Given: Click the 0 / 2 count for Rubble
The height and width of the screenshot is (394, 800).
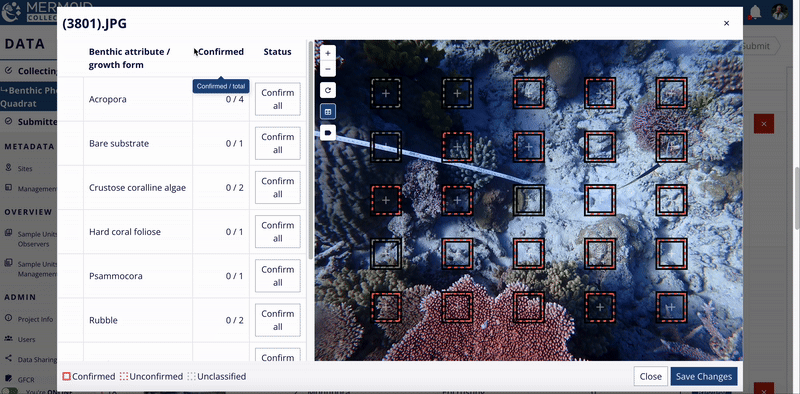Looking at the screenshot, I should click(x=235, y=321).
